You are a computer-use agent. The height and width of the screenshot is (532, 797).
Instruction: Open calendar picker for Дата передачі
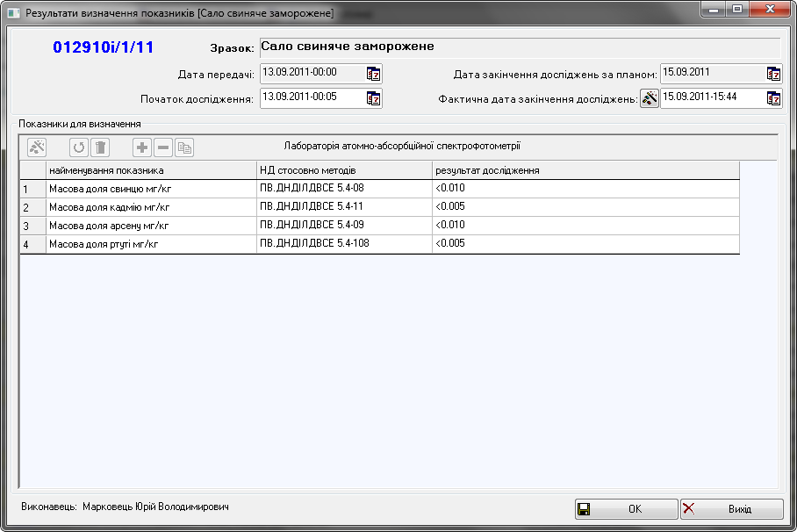click(374, 75)
